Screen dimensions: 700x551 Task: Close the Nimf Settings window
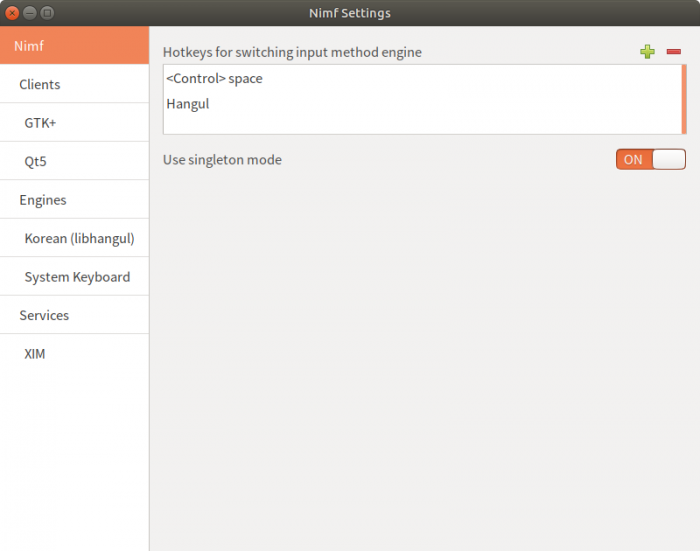point(12,13)
